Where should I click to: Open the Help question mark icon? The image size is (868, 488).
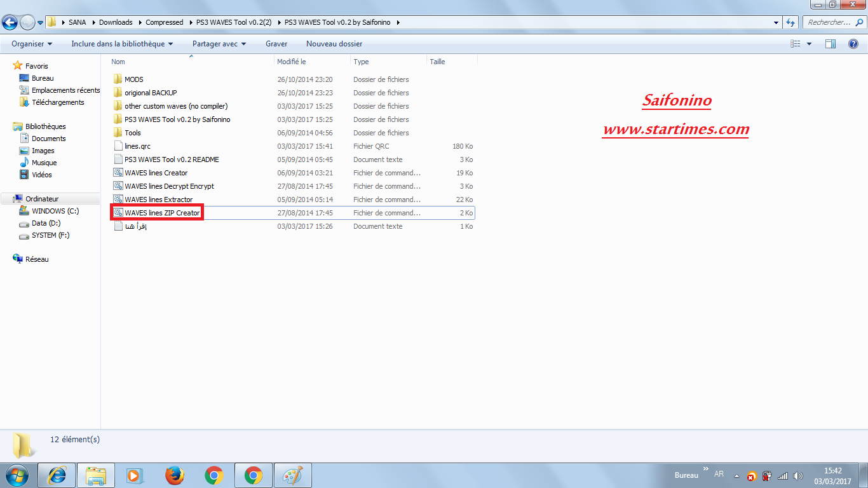click(853, 44)
